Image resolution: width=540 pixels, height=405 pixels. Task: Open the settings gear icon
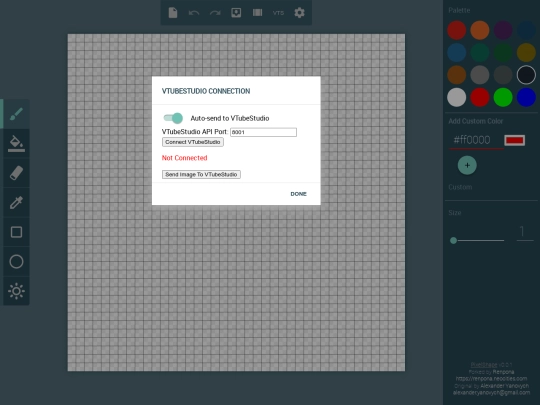click(299, 13)
